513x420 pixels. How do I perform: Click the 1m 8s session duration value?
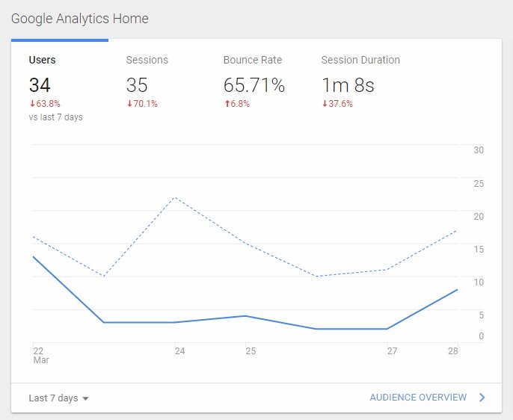tap(348, 85)
